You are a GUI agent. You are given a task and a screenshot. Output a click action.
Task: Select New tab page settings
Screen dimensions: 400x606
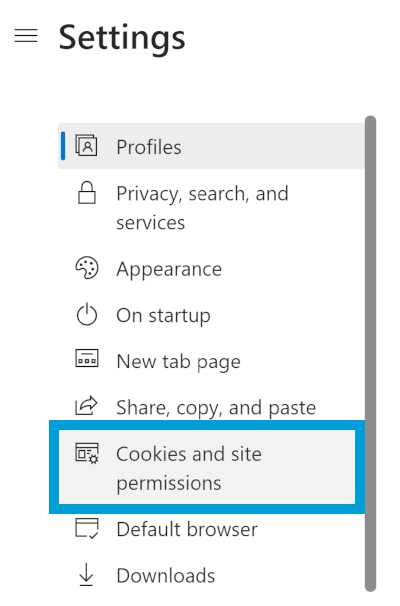click(x=211, y=361)
